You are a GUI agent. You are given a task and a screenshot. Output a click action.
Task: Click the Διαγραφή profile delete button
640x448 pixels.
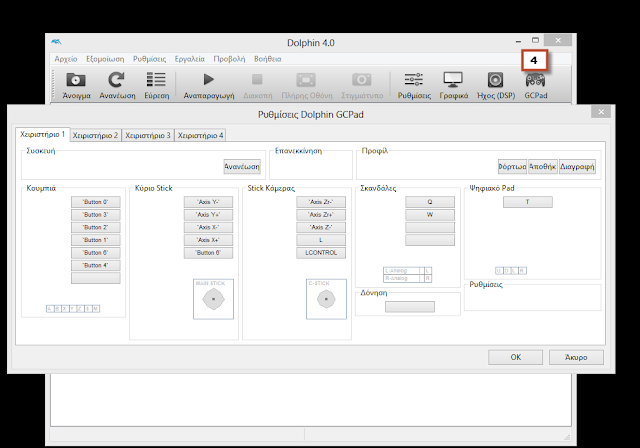pyautogui.click(x=577, y=166)
